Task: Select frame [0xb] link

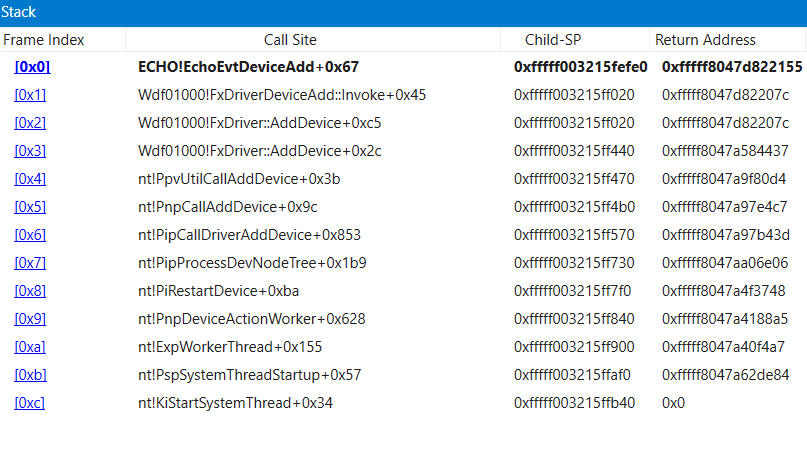Action: click(30, 375)
